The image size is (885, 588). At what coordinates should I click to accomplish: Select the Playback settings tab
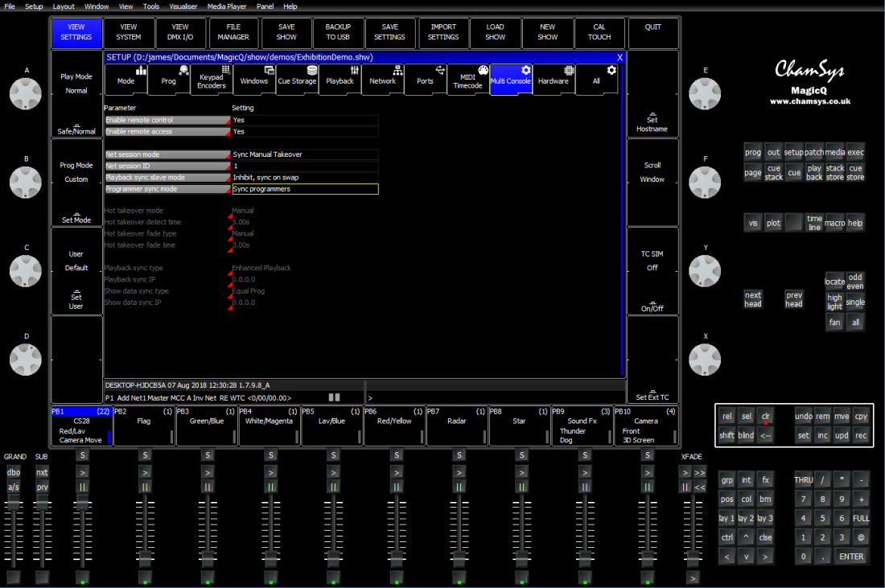pyautogui.click(x=340, y=80)
